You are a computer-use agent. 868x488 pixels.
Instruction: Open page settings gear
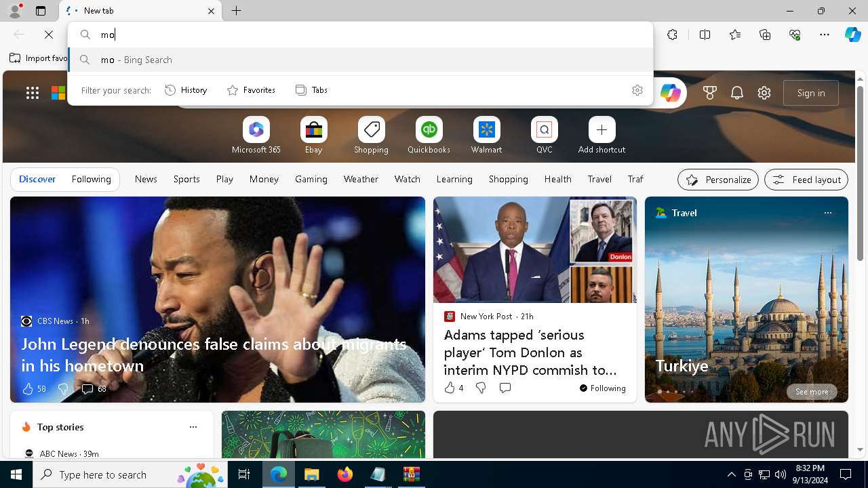tap(764, 93)
